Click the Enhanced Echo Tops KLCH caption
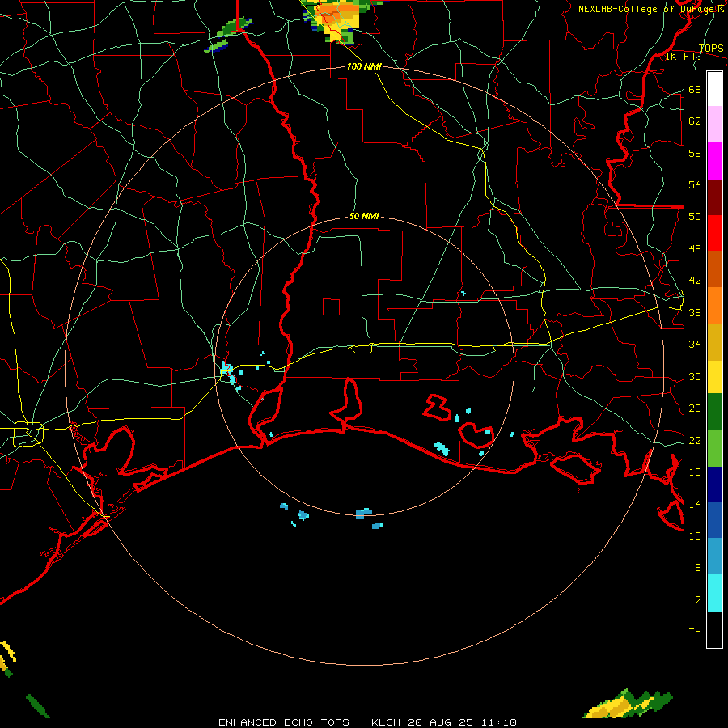 pyautogui.click(x=367, y=722)
